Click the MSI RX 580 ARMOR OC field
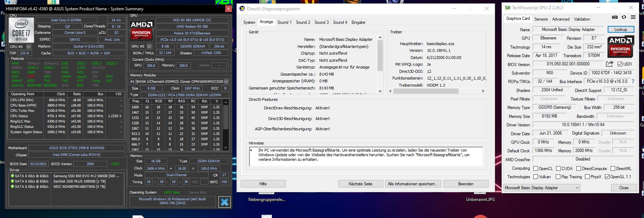 point(192,20)
